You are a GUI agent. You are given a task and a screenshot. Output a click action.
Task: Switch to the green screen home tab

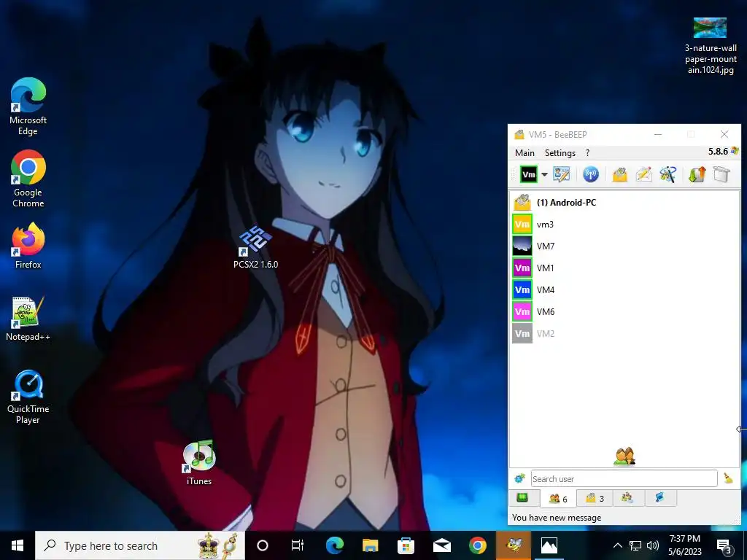[522, 498]
